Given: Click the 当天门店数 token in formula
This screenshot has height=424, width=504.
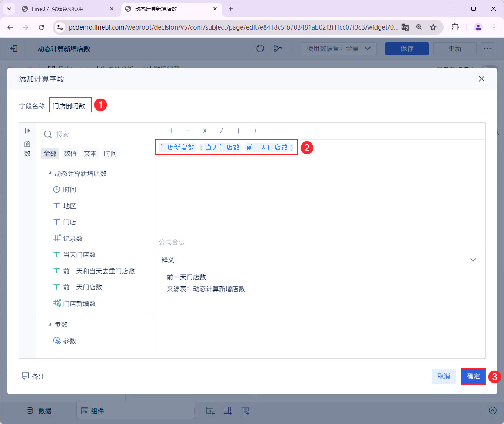Looking at the screenshot, I should click(x=222, y=147).
